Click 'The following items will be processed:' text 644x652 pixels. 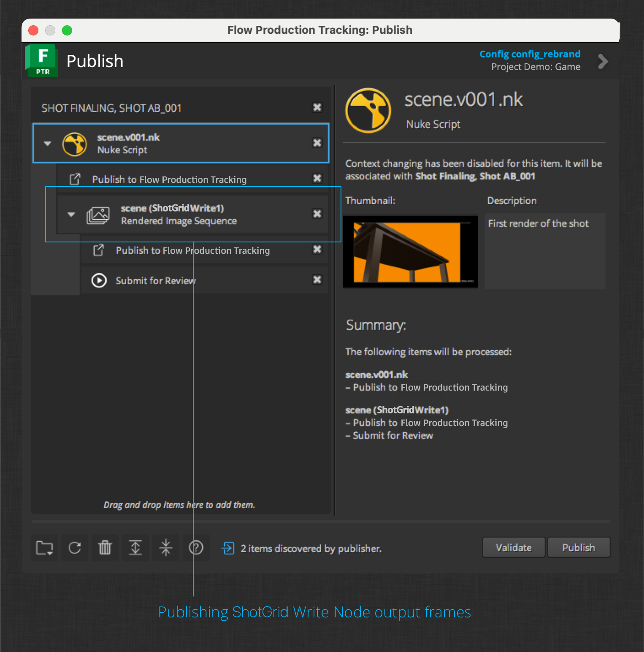428,352
